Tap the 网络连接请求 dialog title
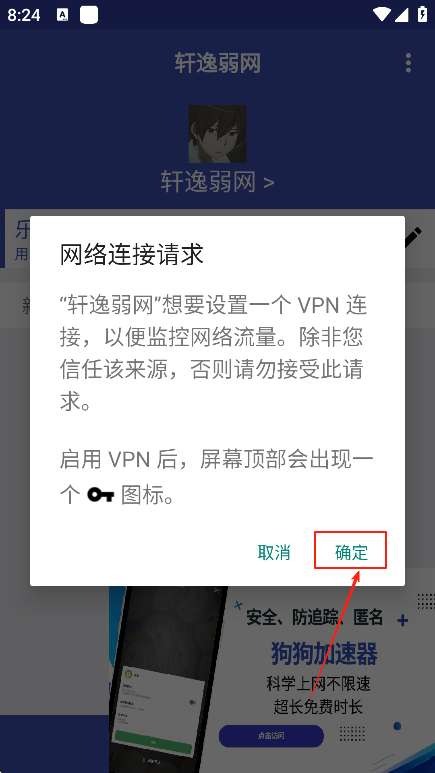This screenshot has width=435, height=773. coord(132,254)
